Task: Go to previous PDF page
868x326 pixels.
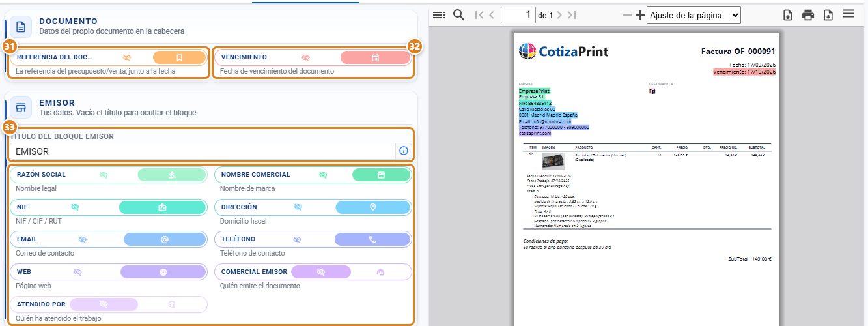Action: [x=492, y=15]
